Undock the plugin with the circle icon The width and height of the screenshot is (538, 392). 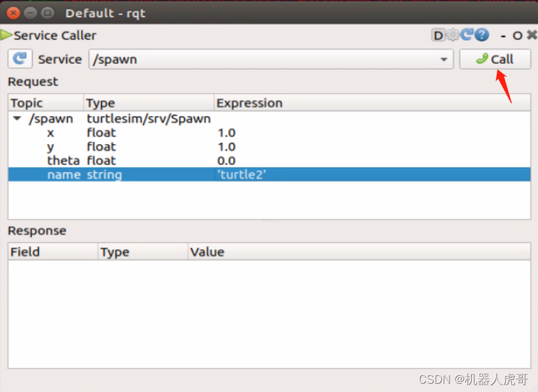(518, 36)
